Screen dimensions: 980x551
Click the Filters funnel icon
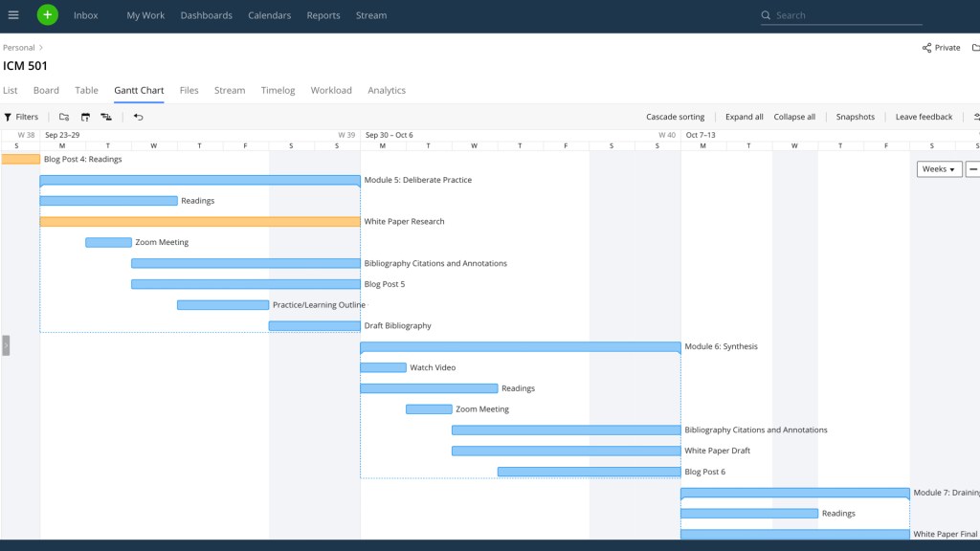point(9,117)
